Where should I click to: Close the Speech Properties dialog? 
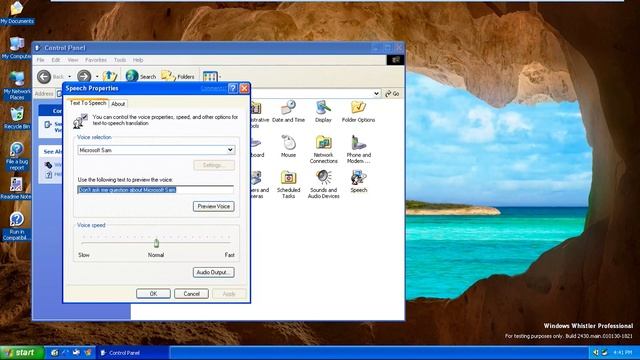(x=244, y=88)
